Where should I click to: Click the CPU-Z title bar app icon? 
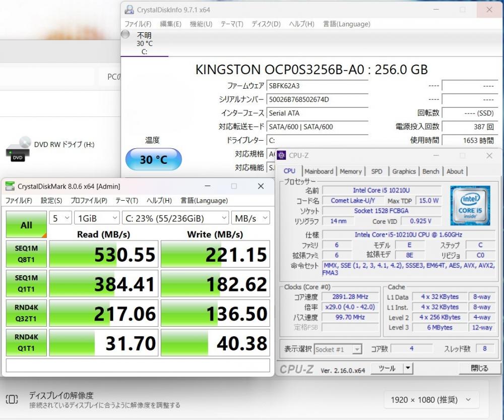pyautogui.click(x=281, y=156)
